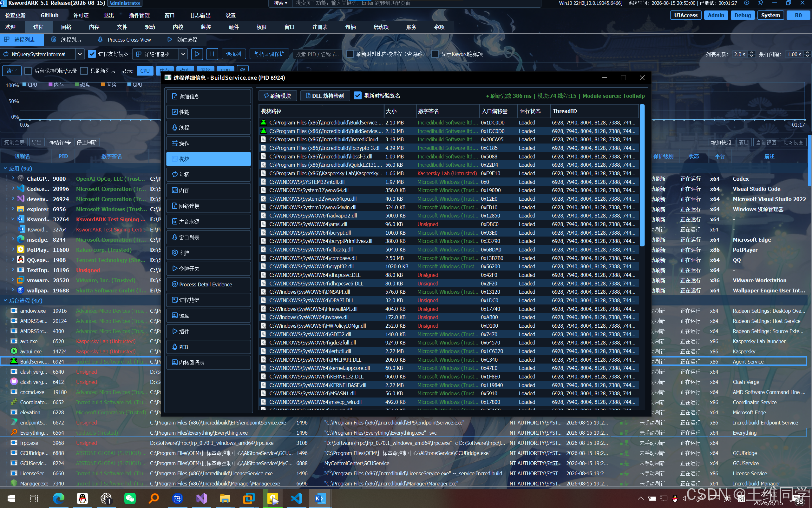Check the 只刷新列表 checkbox
Screen dimensions: 812x508
pyautogui.click(x=84, y=71)
